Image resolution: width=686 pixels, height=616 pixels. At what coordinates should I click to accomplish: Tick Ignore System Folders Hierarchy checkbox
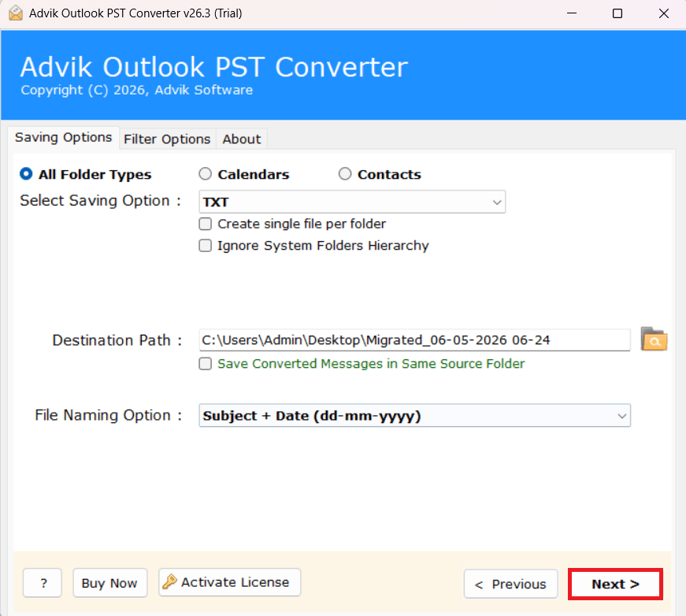pos(206,246)
